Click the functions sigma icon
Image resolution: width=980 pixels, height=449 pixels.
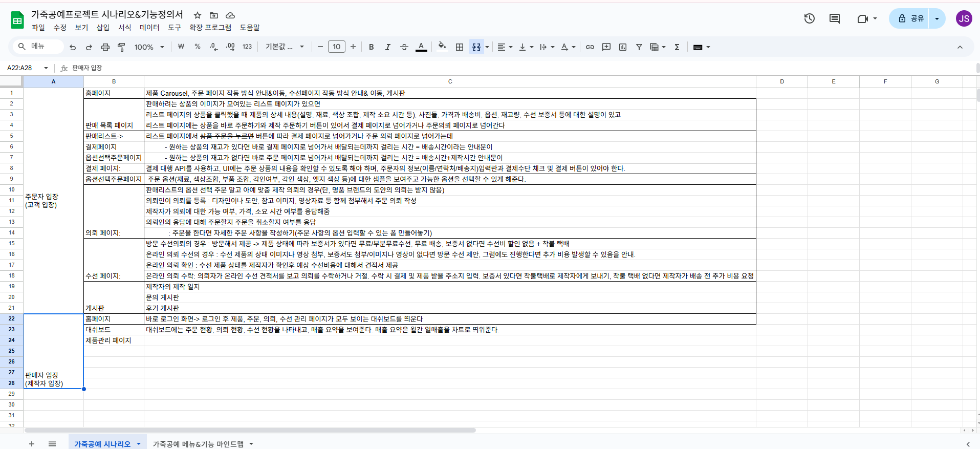(677, 47)
